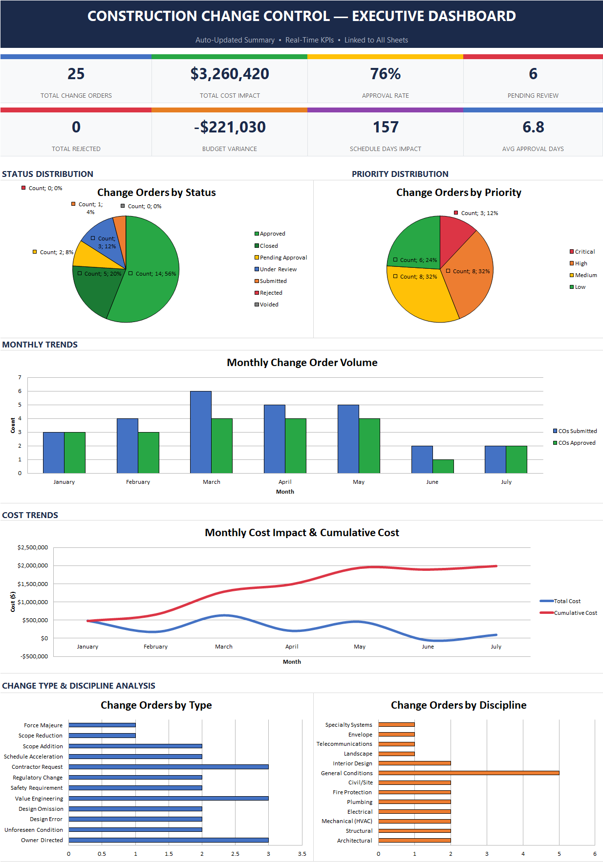Select the MONTHLY TRENDS section header
Screen dimensions: 603x868
pyautogui.click(x=40, y=345)
